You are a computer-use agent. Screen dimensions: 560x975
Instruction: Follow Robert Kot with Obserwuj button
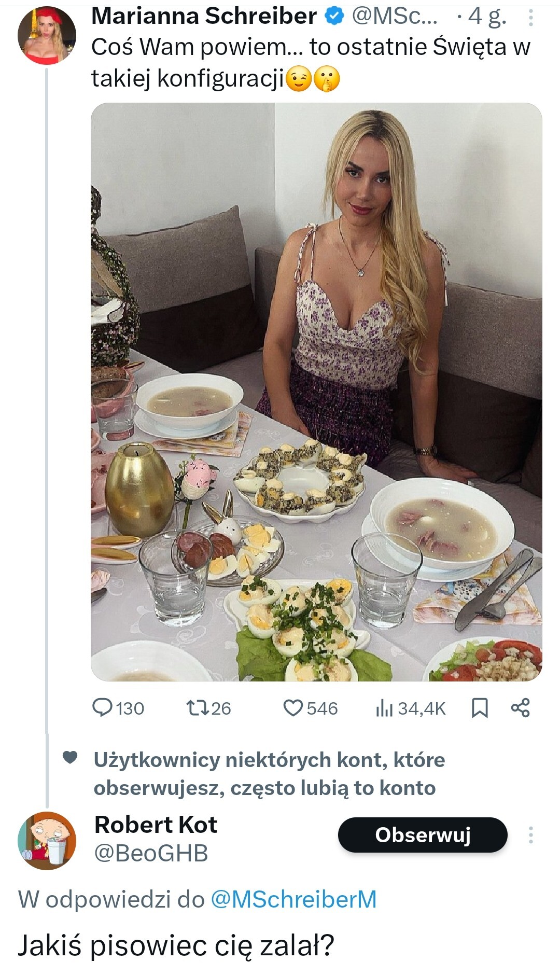click(423, 835)
